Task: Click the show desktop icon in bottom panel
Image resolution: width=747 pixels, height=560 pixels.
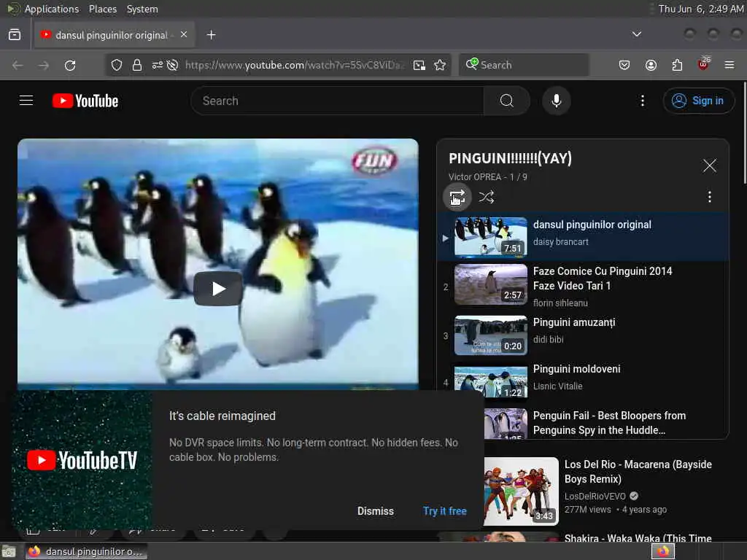Action: 9,551
